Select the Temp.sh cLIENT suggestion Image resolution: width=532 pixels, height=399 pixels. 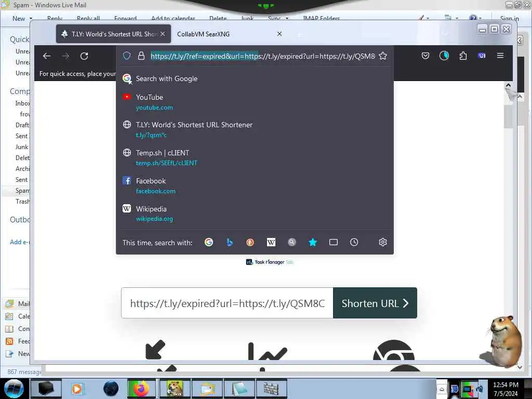(255, 158)
